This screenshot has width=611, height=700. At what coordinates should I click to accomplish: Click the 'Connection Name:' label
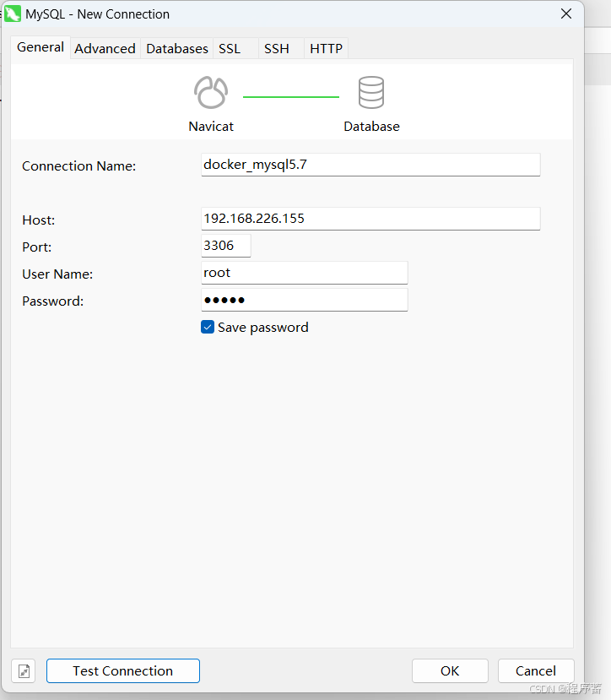click(79, 166)
